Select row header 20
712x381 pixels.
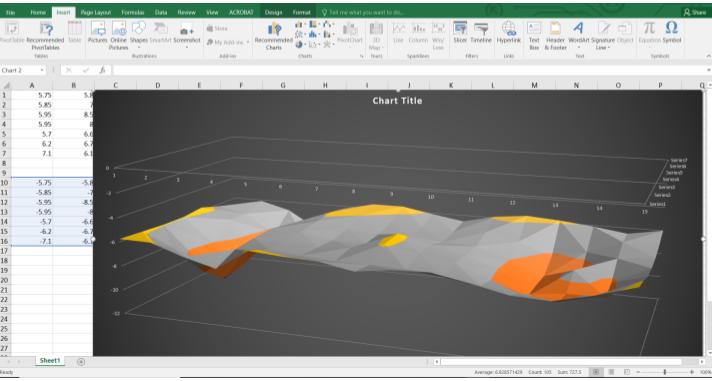click(x=5, y=280)
